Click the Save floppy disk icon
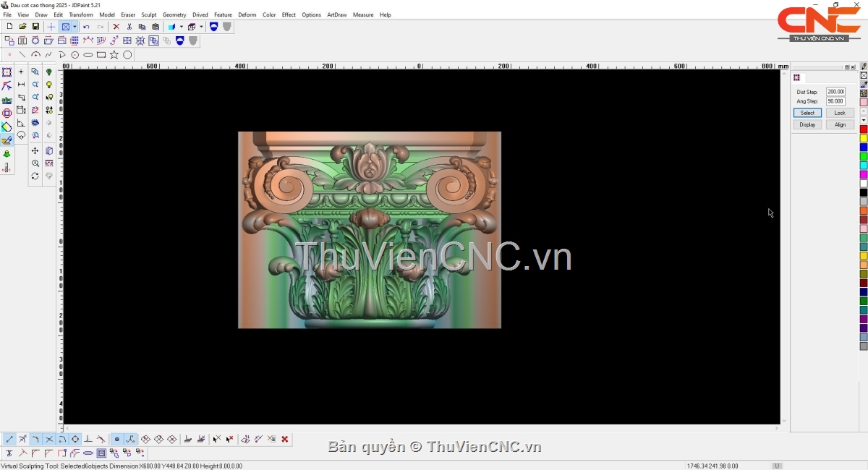The image size is (868, 470). (35, 27)
